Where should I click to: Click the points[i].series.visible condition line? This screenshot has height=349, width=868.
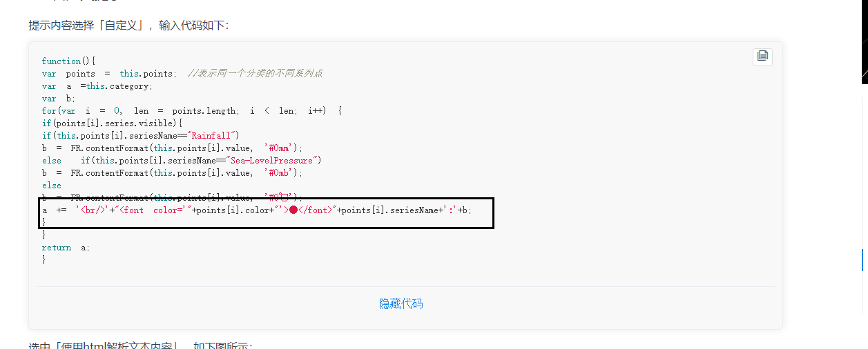point(112,123)
